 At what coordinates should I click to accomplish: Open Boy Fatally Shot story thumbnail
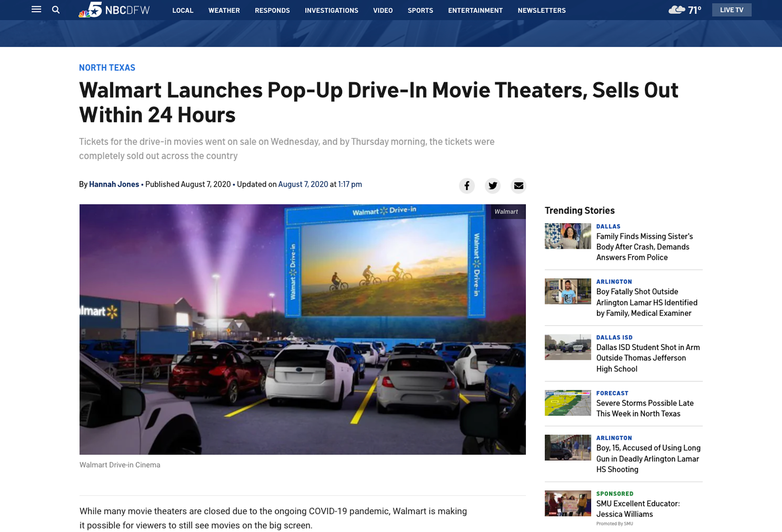point(568,291)
